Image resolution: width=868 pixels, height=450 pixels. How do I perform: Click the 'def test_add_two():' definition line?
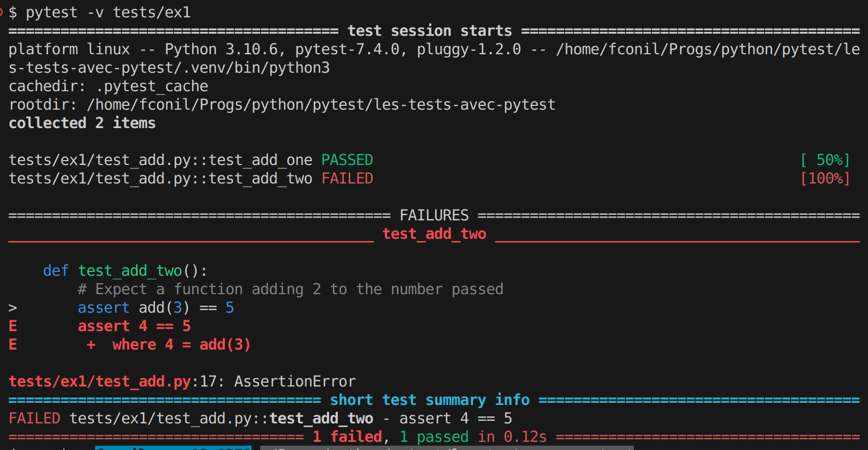point(125,271)
